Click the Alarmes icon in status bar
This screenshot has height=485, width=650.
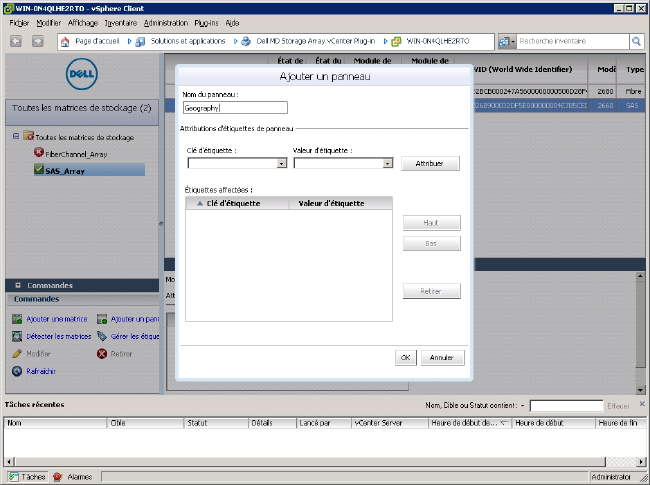[x=57, y=477]
